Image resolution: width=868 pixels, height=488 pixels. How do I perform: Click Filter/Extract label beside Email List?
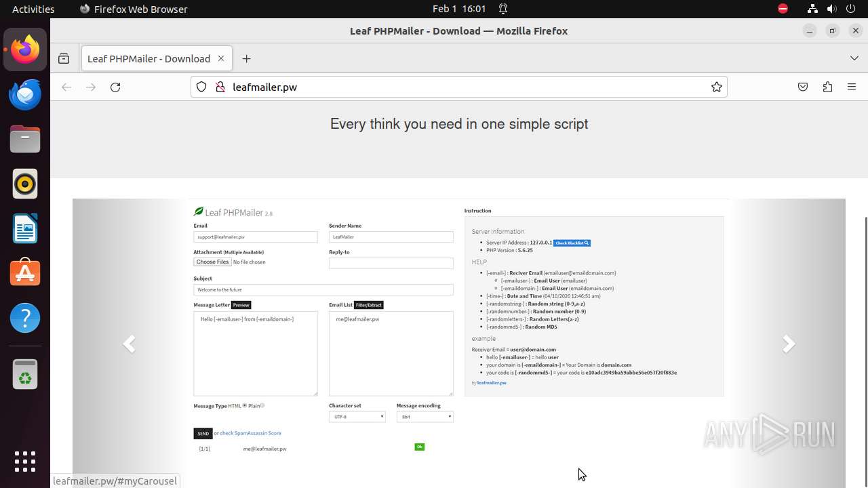(x=369, y=305)
